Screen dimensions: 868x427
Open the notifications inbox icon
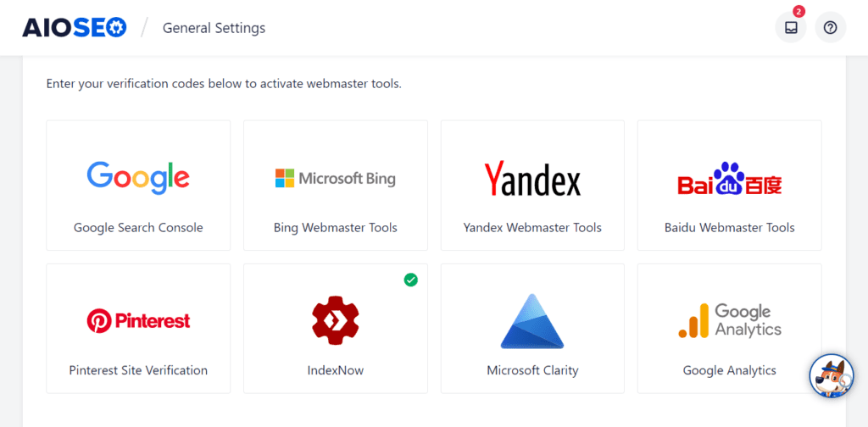coord(791,28)
